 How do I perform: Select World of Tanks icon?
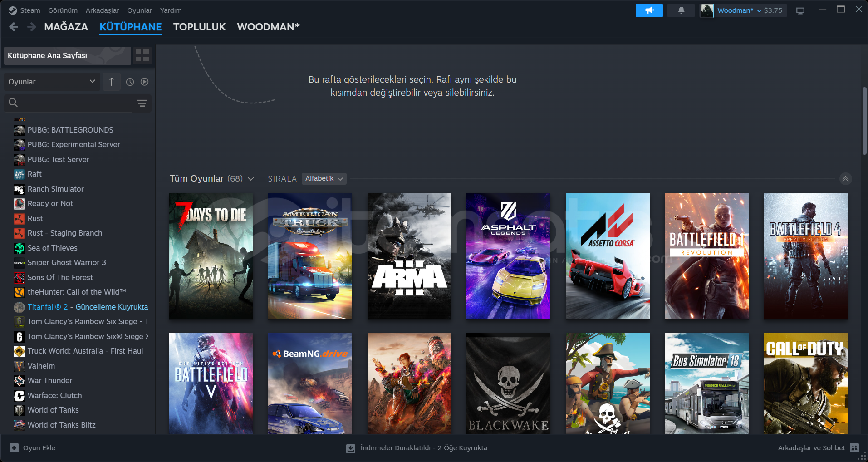click(19, 410)
